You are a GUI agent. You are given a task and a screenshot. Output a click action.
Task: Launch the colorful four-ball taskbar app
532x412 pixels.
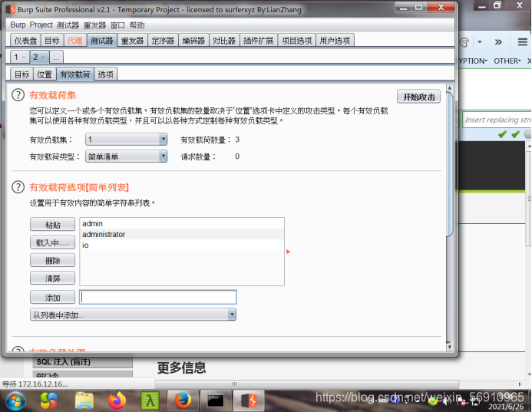click(x=49, y=400)
